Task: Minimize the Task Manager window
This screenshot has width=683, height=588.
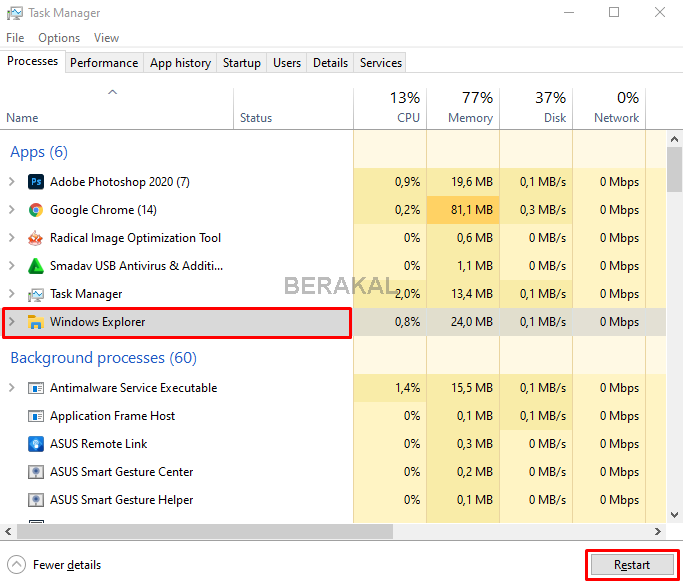Action: (x=569, y=13)
